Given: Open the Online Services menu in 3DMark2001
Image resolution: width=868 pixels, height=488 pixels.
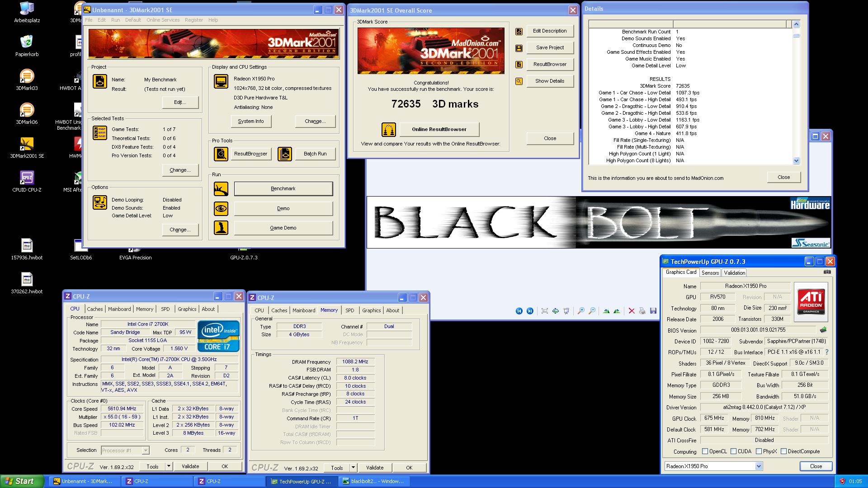Looking at the screenshot, I should coord(163,20).
